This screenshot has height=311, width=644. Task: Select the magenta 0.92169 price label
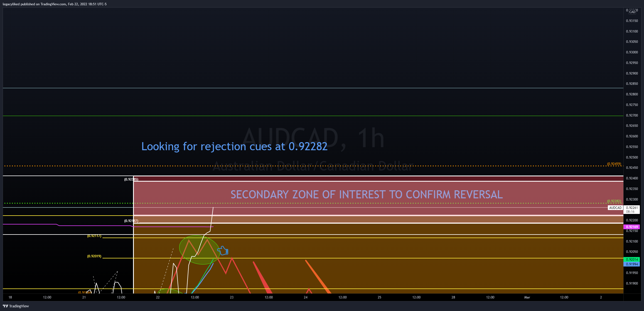click(632, 227)
